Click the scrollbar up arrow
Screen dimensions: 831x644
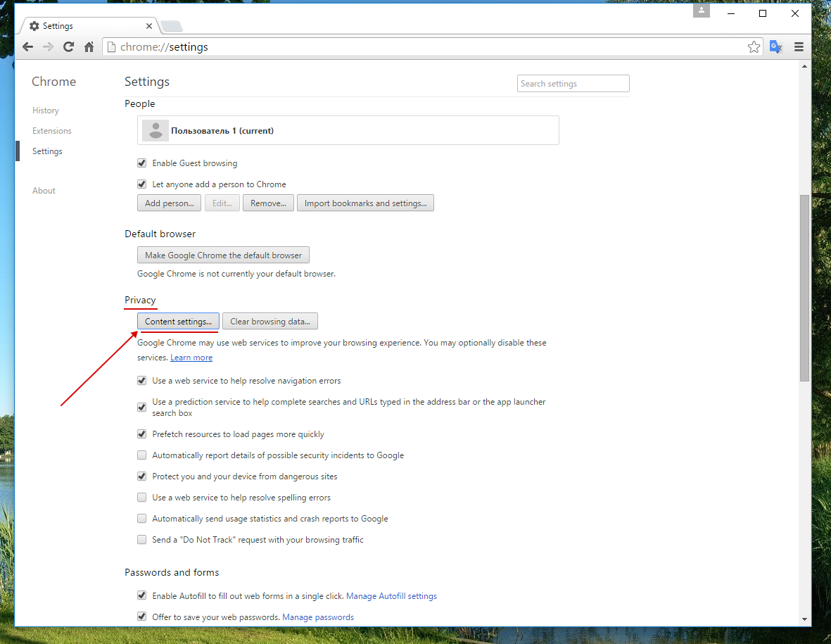[x=804, y=66]
